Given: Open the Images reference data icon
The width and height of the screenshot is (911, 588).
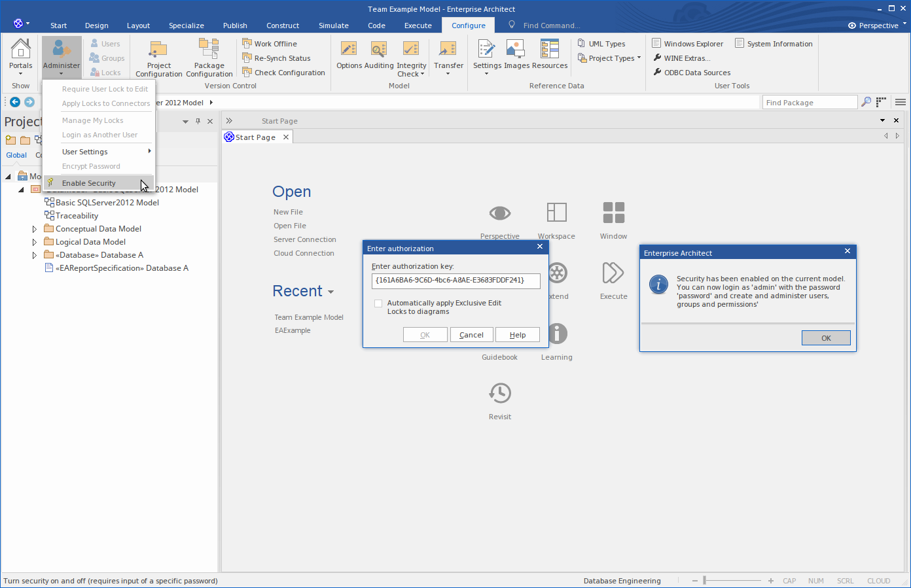Looking at the screenshot, I should tap(516, 54).
